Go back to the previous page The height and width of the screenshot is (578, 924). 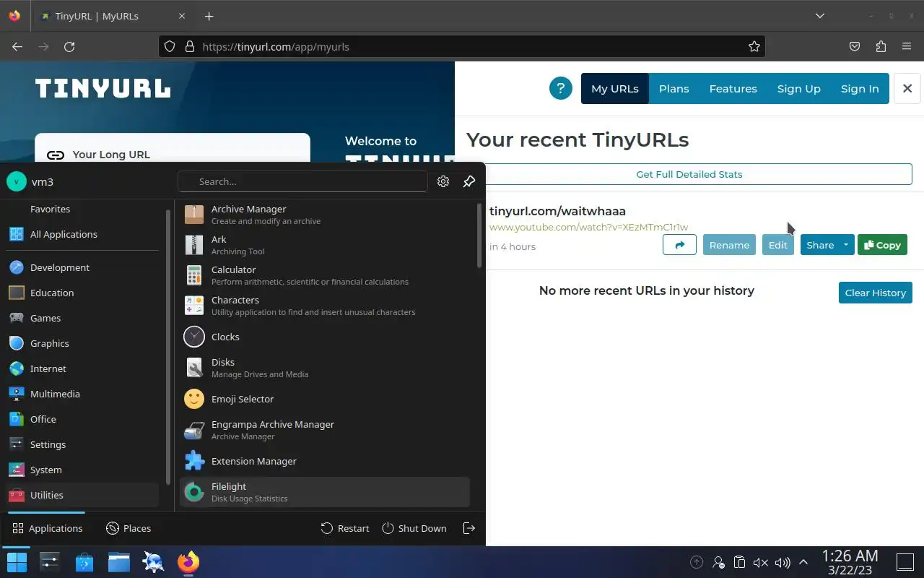[17, 46]
